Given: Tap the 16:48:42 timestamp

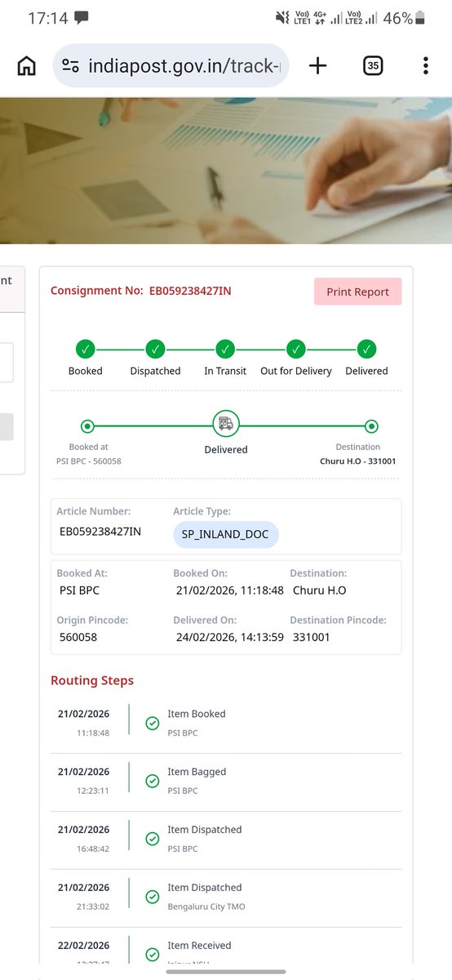Looking at the screenshot, I should (x=93, y=849).
